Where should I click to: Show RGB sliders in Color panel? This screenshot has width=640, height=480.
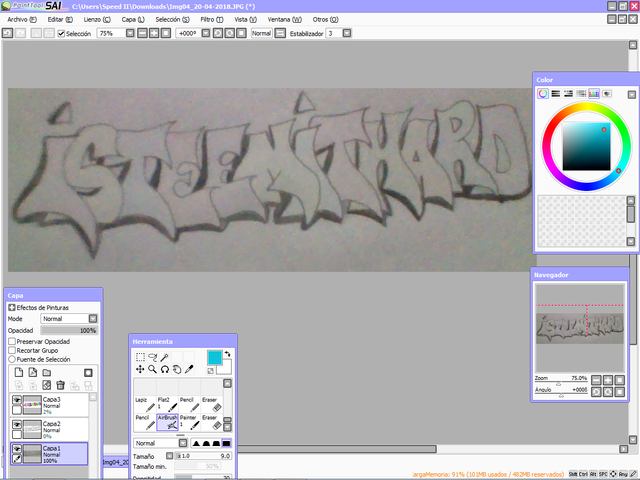click(556, 93)
